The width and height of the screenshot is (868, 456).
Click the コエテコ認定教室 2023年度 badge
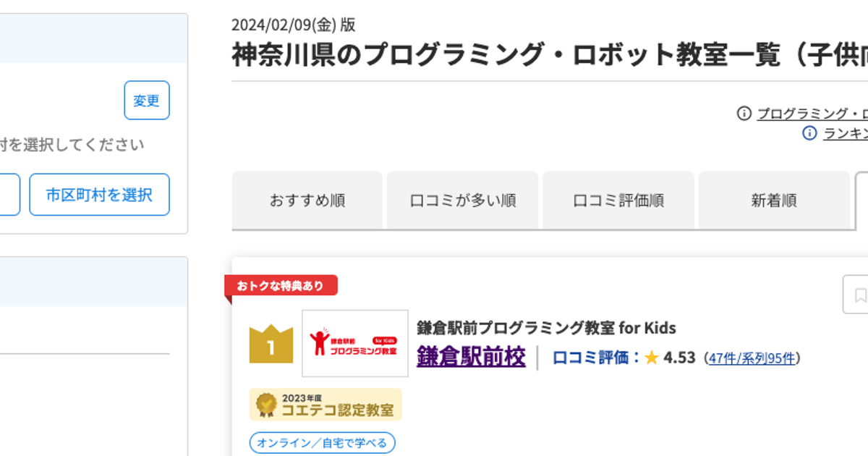[x=325, y=405]
